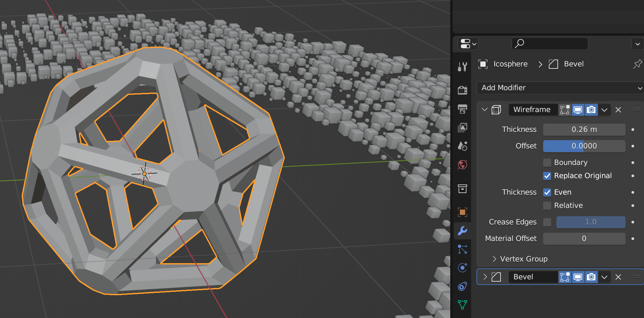Enable the Boundary checkbox
This screenshot has width=644, height=318.
tap(547, 163)
